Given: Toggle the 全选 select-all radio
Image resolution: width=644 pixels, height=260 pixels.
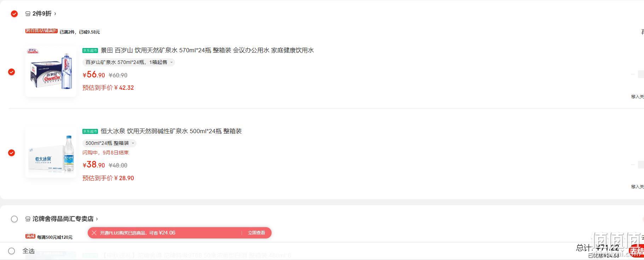Looking at the screenshot, I should pos(11,251).
